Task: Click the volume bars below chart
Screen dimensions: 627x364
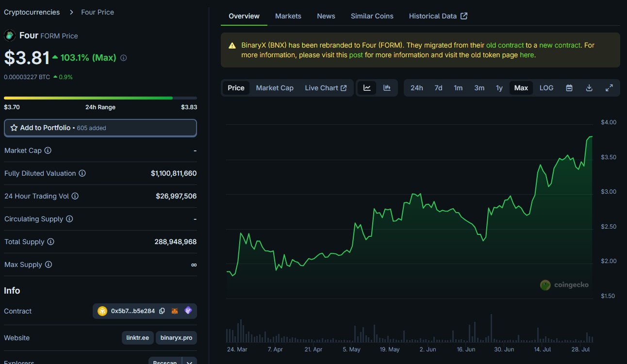Action: [x=410, y=329]
